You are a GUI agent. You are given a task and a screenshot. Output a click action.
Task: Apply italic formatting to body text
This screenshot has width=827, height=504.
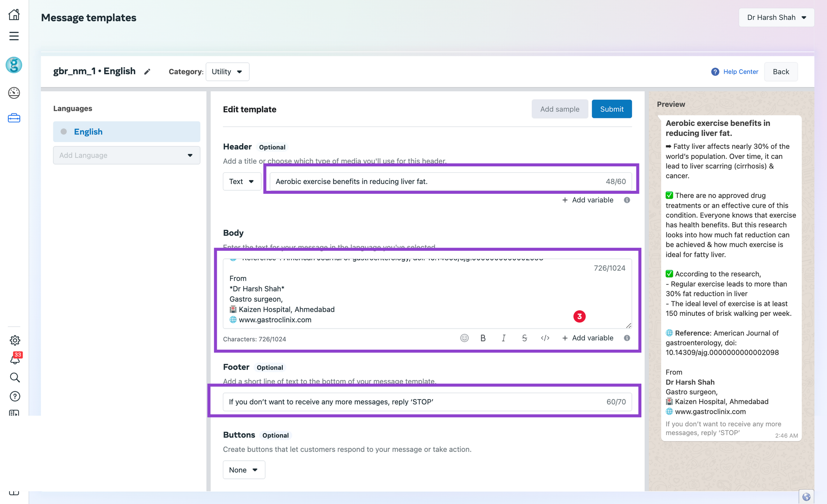point(503,338)
